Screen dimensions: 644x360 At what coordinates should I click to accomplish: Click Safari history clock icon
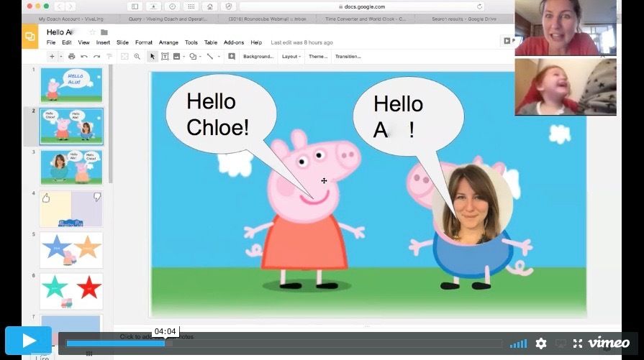172,6
